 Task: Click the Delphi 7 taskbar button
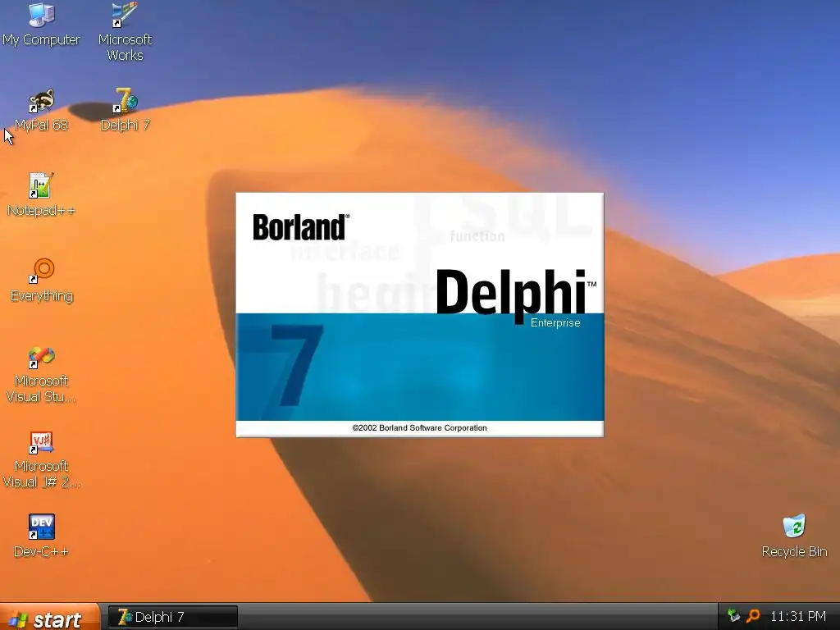[172, 617]
